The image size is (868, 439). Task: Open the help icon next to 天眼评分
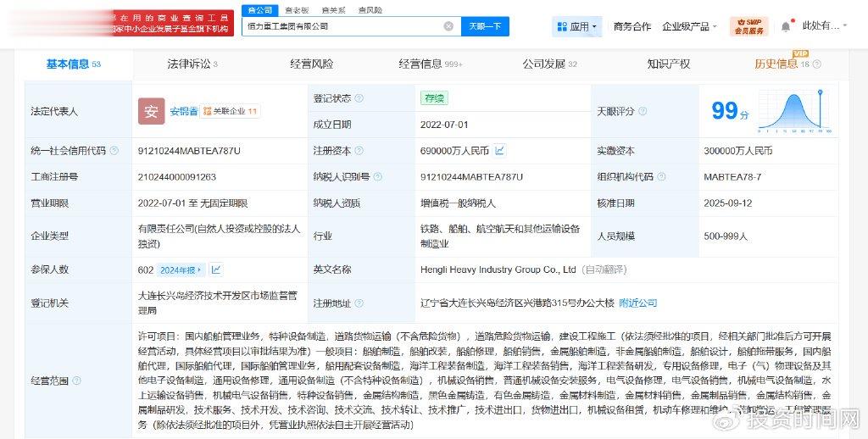point(643,111)
